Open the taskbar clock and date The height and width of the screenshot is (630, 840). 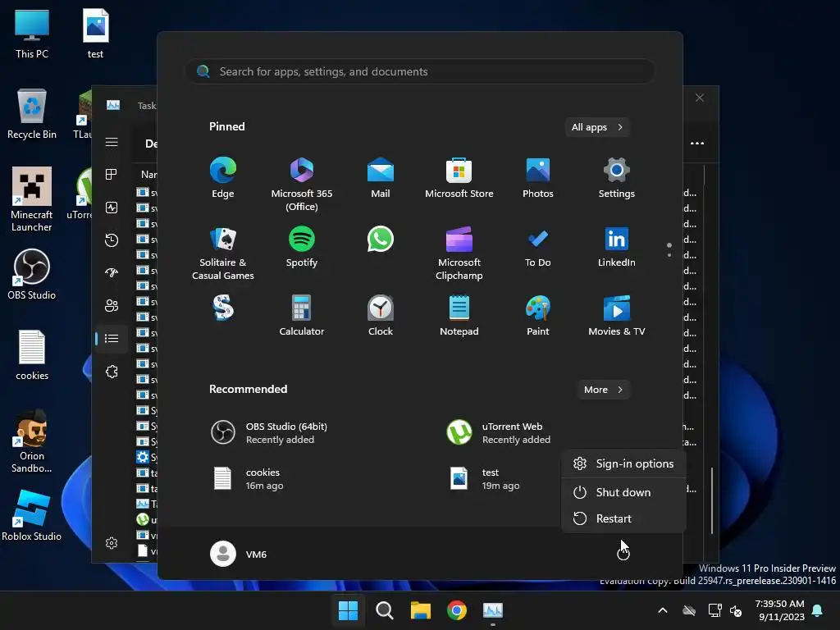tap(779, 610)
